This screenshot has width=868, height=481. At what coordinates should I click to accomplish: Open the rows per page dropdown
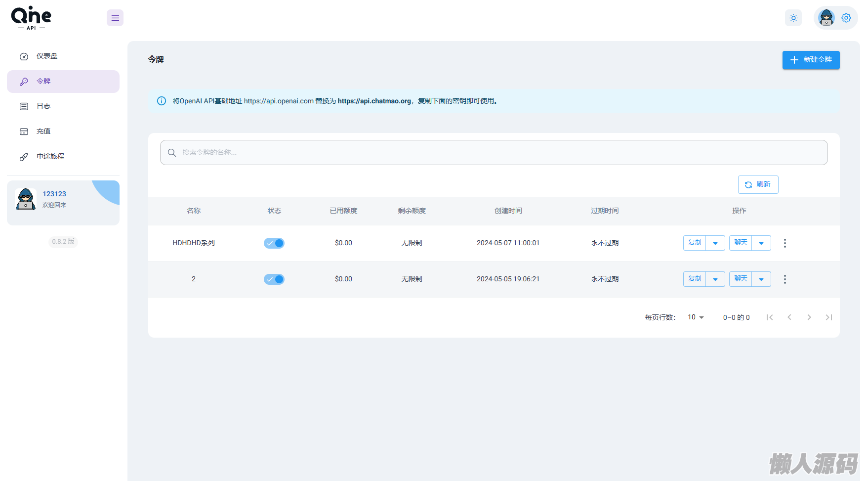(x=696, y=317)
